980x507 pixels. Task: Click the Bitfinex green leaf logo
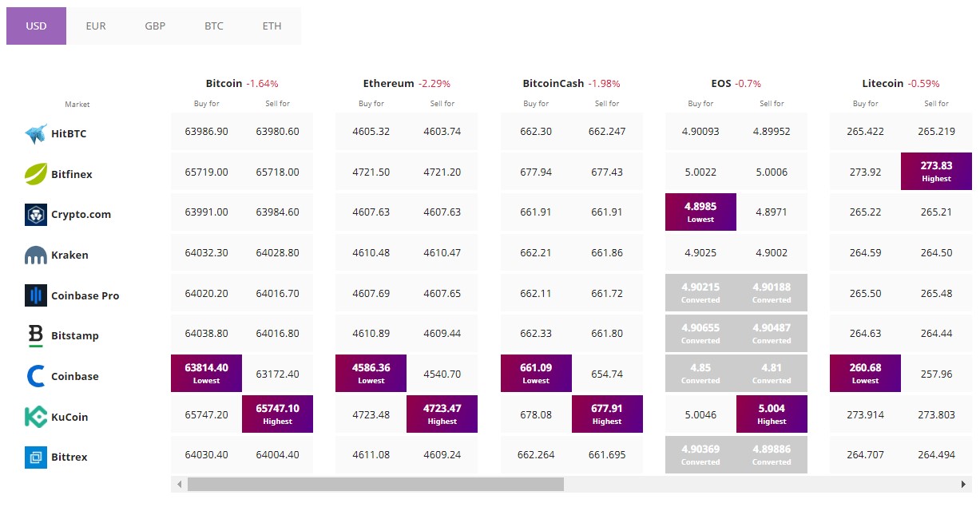(36, 174)
